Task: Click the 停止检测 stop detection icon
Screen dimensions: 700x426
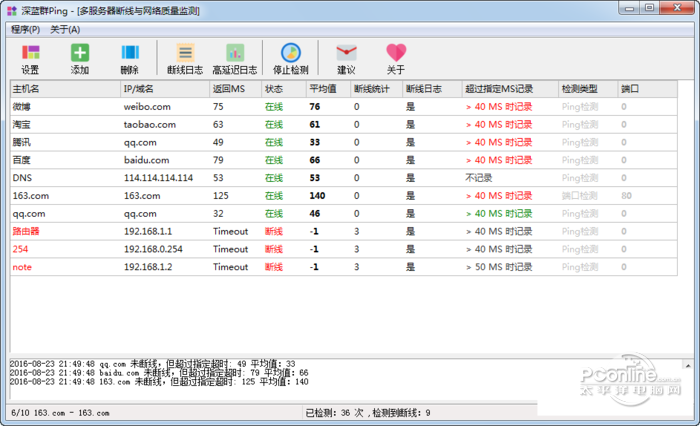Action: point(291,52)
